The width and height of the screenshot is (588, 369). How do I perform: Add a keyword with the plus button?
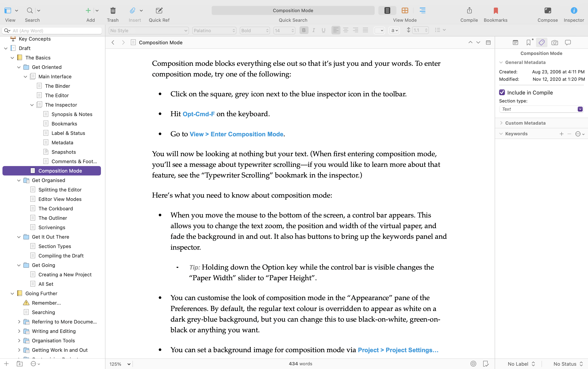pyautogui.click(x=561, y=134)
